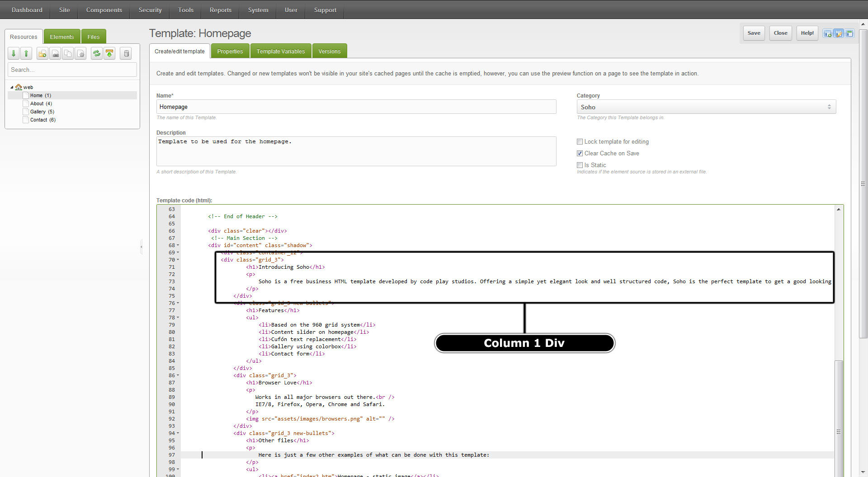Open the Category dropdown showing Soho
The width and height of the screenshot is (868, 477).
706,107
